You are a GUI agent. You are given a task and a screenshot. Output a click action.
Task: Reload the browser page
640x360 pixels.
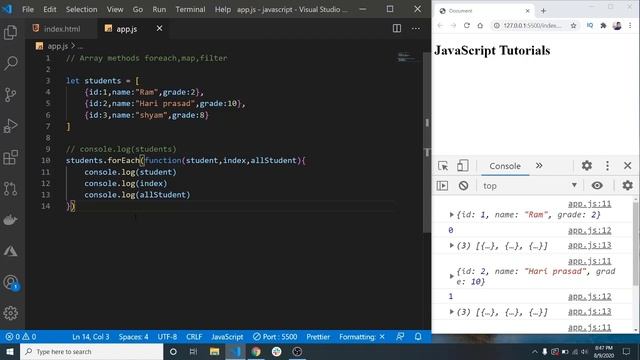coord(467,25)
